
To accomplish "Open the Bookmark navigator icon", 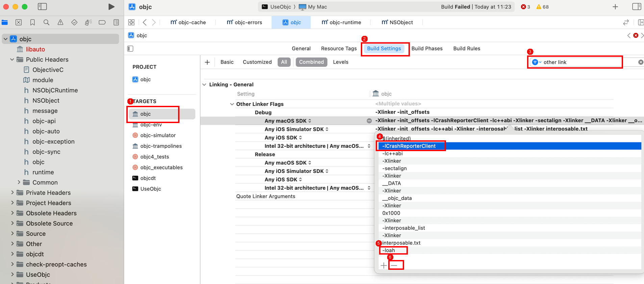I will point(32,22).
